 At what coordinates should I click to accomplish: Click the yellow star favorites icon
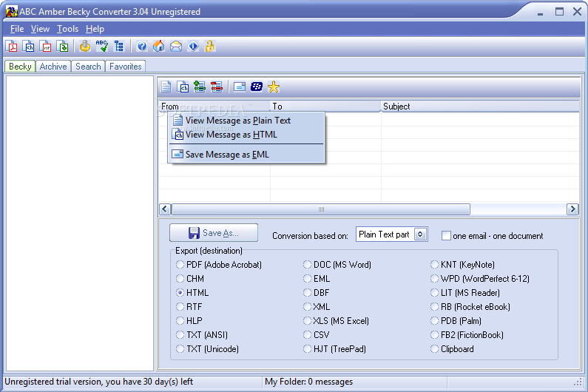click(x=274, y=87)
